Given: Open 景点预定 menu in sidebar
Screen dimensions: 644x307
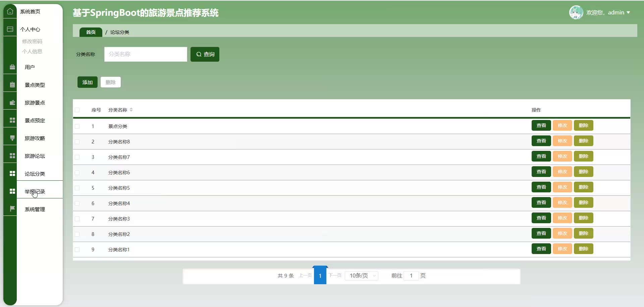Looking at the screenshot, I should pos(35,120).
